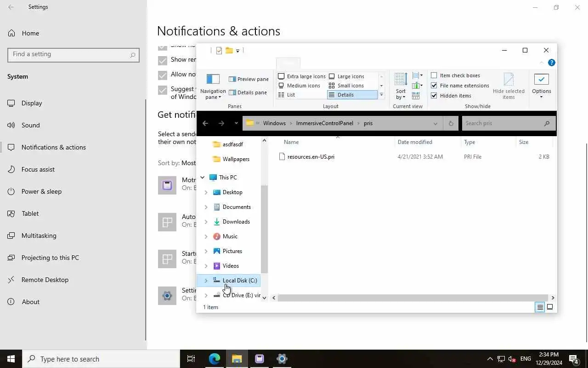Turn on the Preview pane
The width and height of the screenshot is (588, 368).
click(x=249, y=79)
